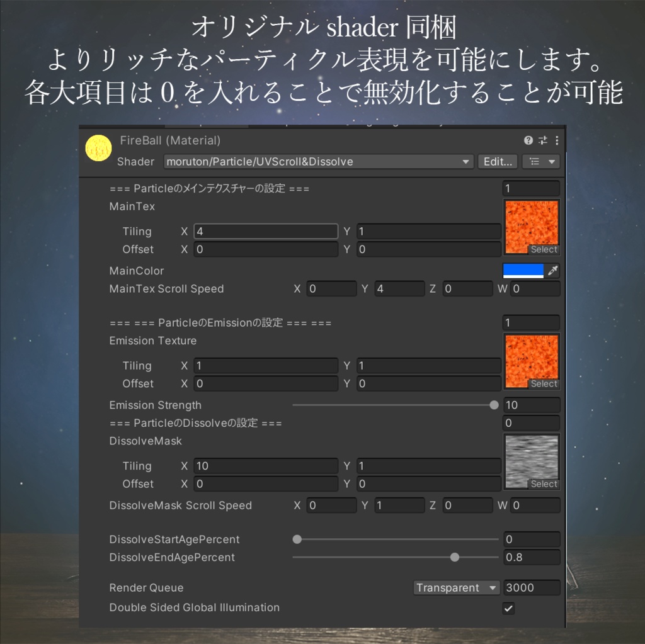Open the more options kebab menu
The height and width of the screenshot is (644, 645).
pyautogui.click(x=556, y=140)
